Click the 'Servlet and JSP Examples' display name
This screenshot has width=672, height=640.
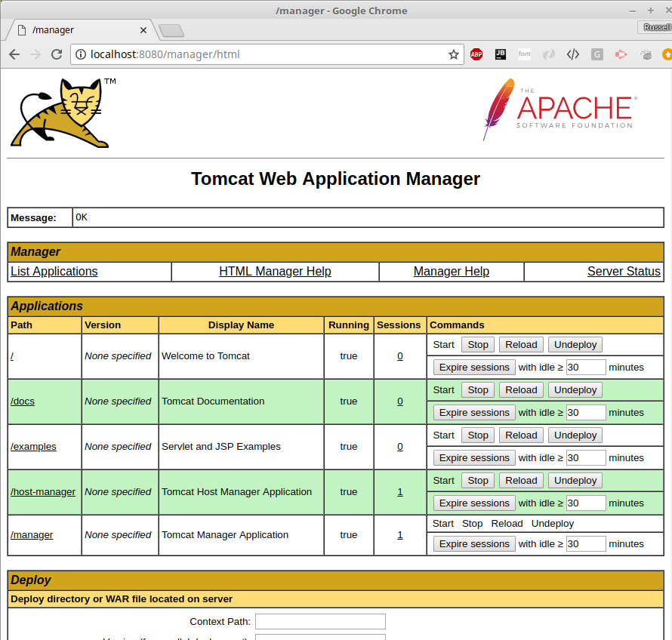tap(221, 446)
